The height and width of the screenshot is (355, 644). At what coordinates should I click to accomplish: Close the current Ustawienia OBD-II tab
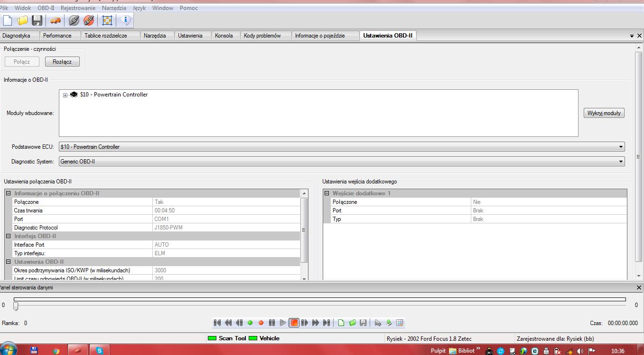coord(639,36)
